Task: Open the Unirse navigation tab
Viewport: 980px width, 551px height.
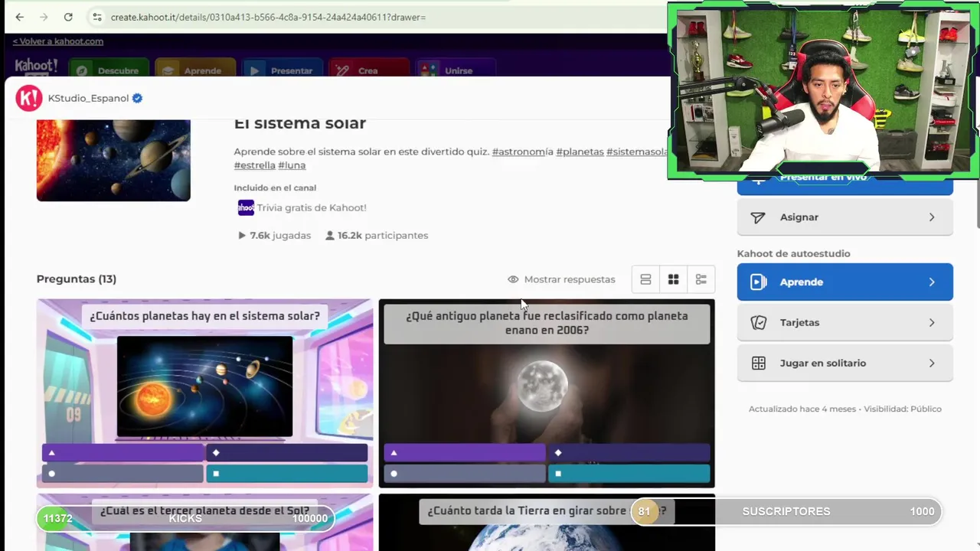Action: coord(456,70)
